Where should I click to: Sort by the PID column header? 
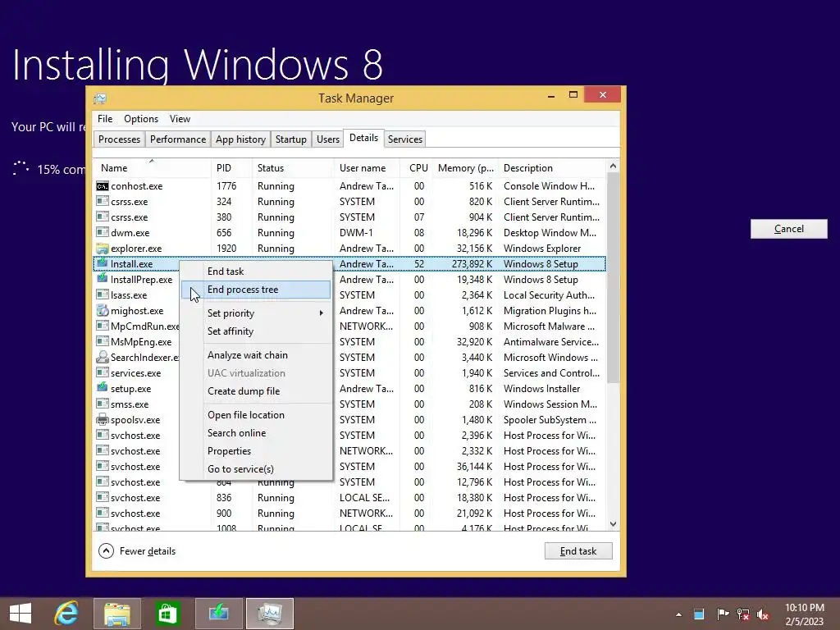(x=231, y=167)
